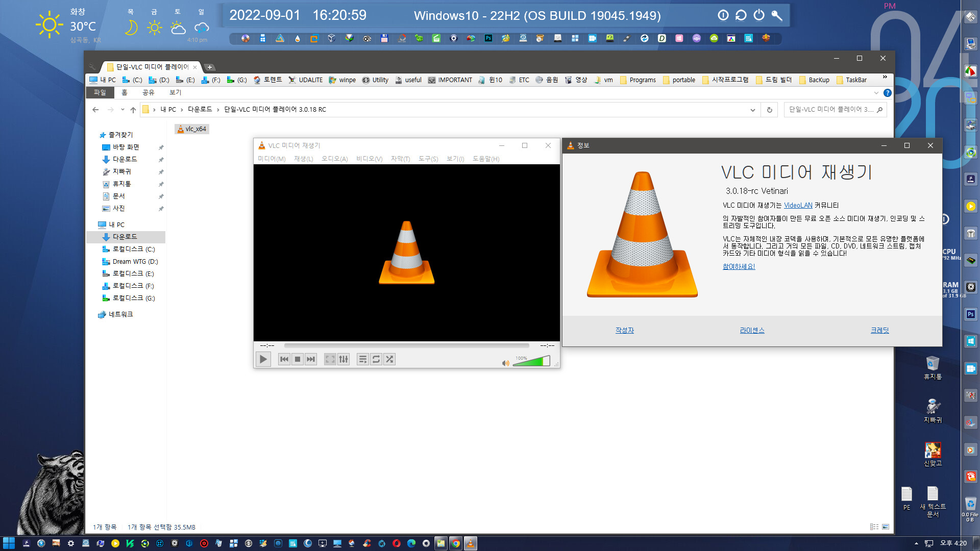Select the vlc_x64 file in Explorer
This screenshot has width=980, height=551.
click(x=192, y=129)
